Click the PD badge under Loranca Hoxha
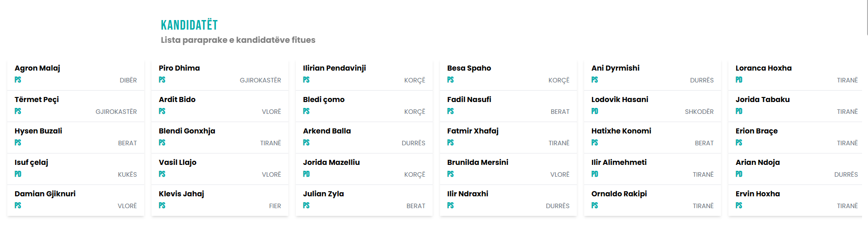 click(739, 80)
